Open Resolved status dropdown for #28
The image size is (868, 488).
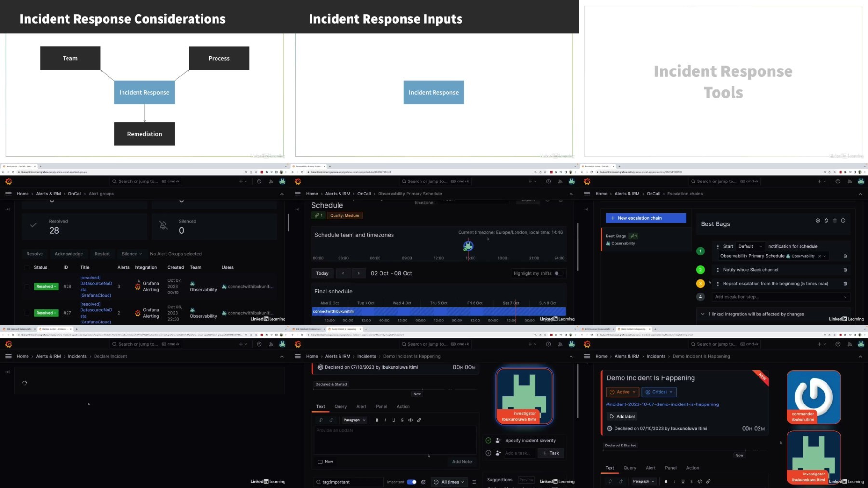46,286
